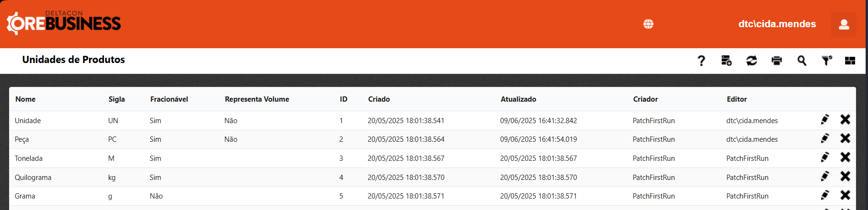Edit the Grama row
Screen dimensions: 868x210
click(x=825, y=195)
